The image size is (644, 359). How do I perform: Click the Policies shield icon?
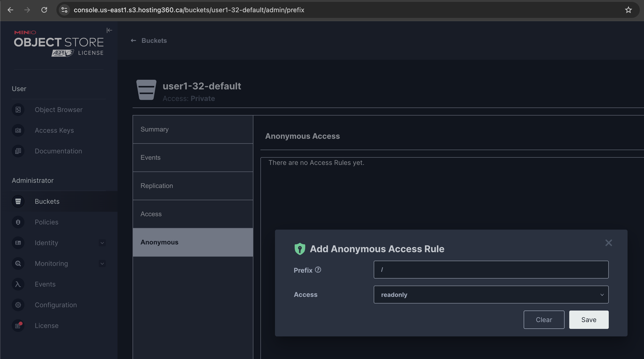pos(18,222)
